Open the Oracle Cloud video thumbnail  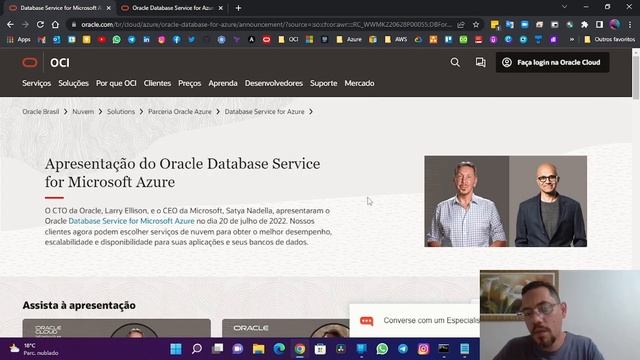pos(117,328)
